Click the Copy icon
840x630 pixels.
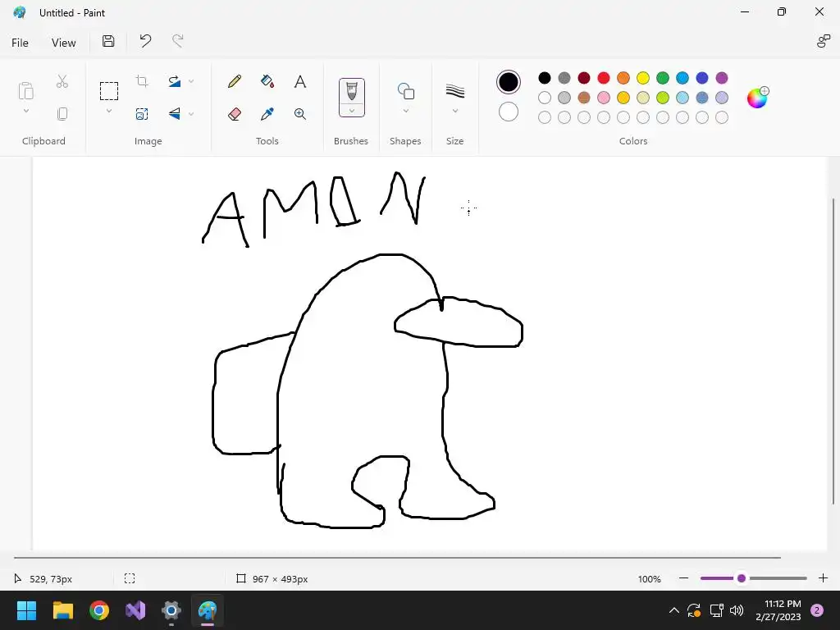click(62, 113)
